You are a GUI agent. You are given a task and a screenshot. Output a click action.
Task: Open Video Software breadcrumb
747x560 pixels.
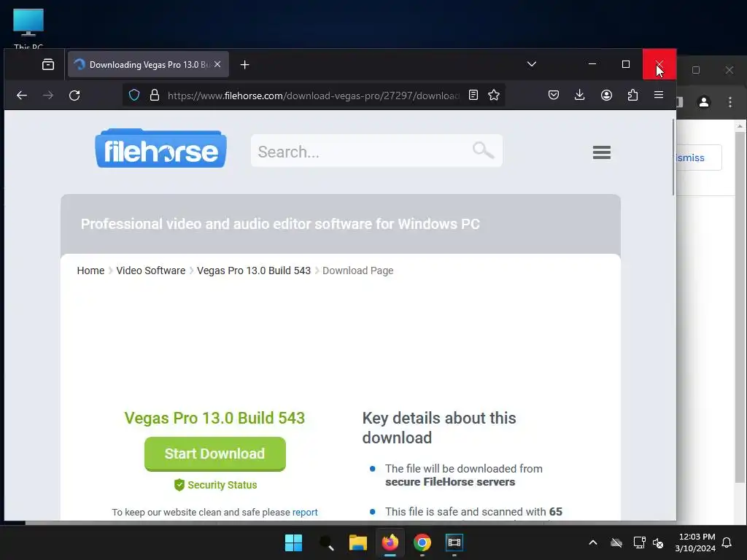(x=150, y=271)
